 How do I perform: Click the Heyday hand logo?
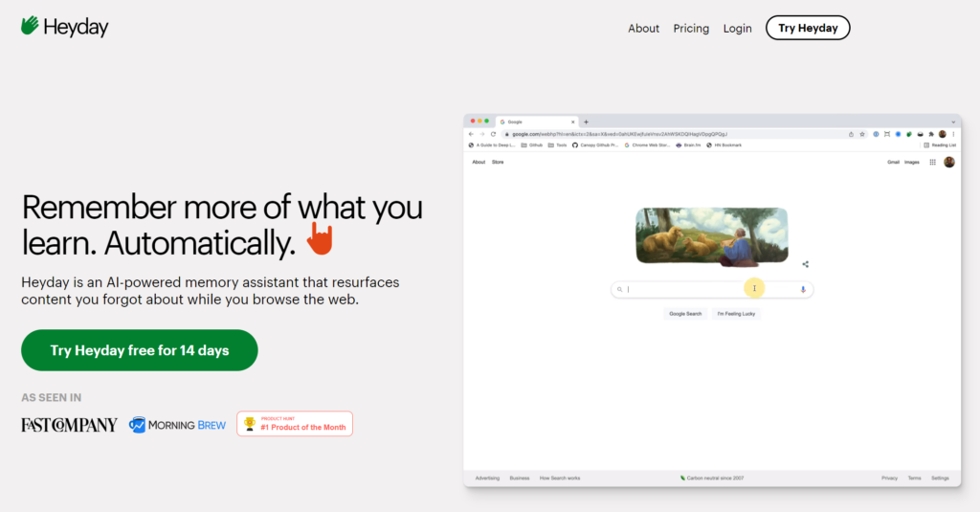point(31,26)
